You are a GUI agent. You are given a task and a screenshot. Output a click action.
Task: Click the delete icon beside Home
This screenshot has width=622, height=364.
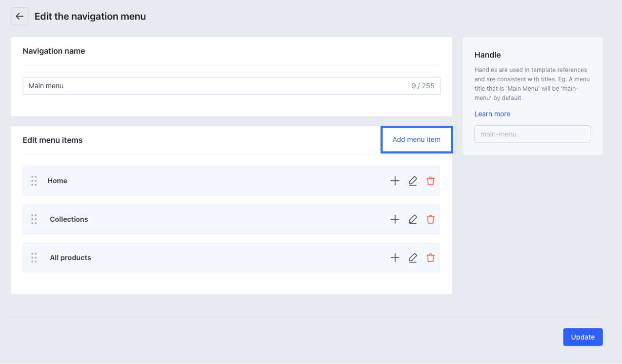pyautogui.click(x=430, y=181)
